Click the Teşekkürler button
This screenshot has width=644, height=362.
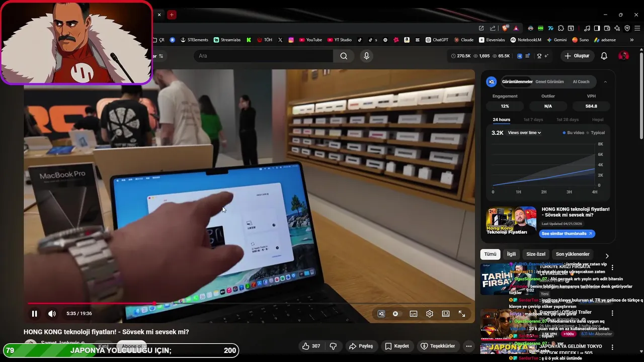point(438,346)
